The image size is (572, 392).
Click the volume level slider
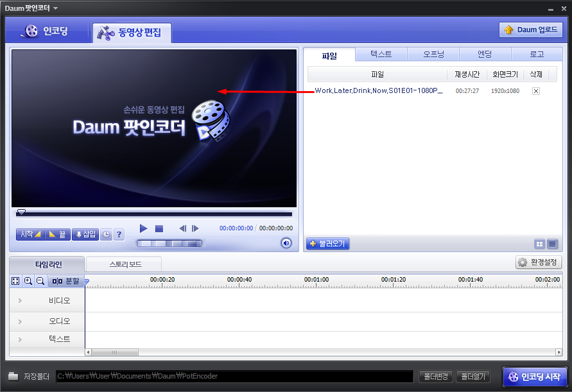pyautogui.click(x=169, y=243)
